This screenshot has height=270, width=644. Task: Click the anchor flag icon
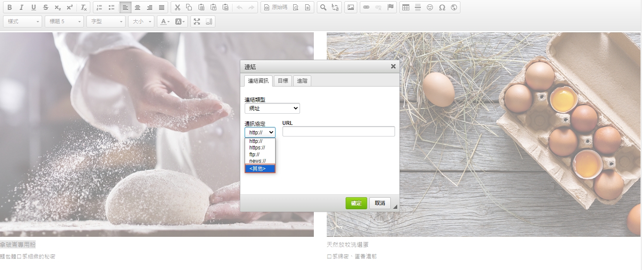(390, 7)
